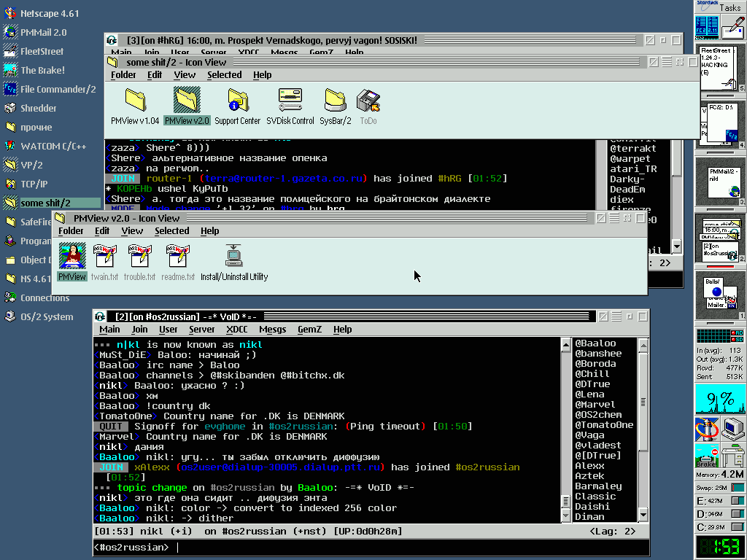This screenshot has height=560, width=747.
Task: Open the SysBar/2 folder icon
Action: 336,106
